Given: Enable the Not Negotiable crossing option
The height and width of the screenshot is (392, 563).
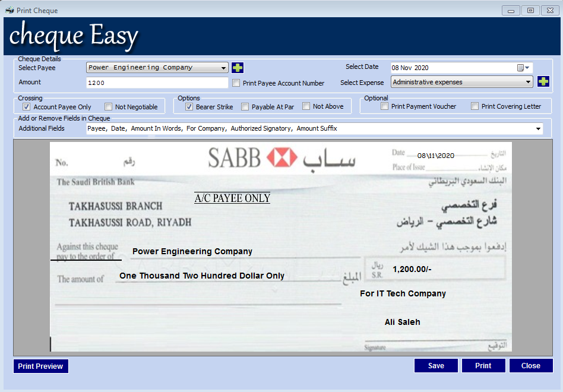Looking at the screenshot, I should pyautogui.click(x=108, y=106).
